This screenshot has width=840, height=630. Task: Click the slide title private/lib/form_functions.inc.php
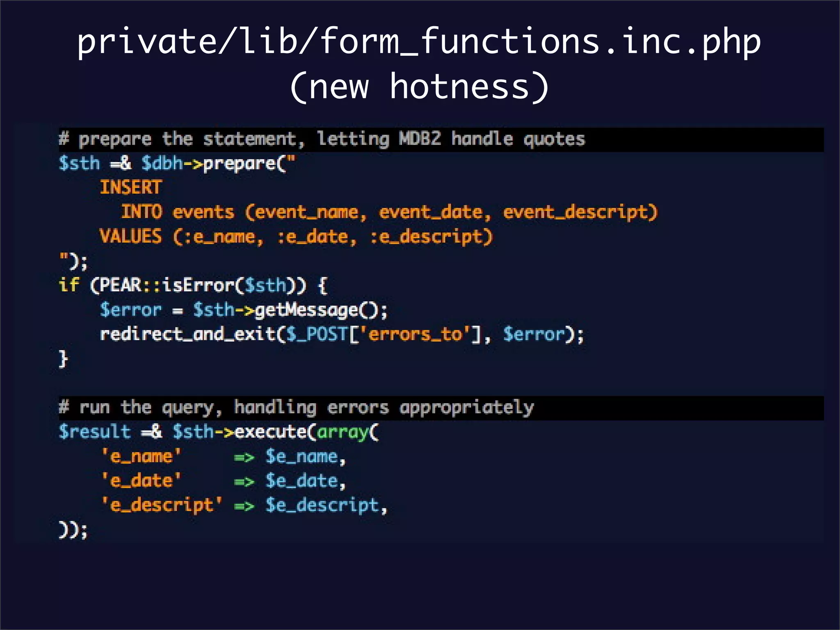coord(418,41)
